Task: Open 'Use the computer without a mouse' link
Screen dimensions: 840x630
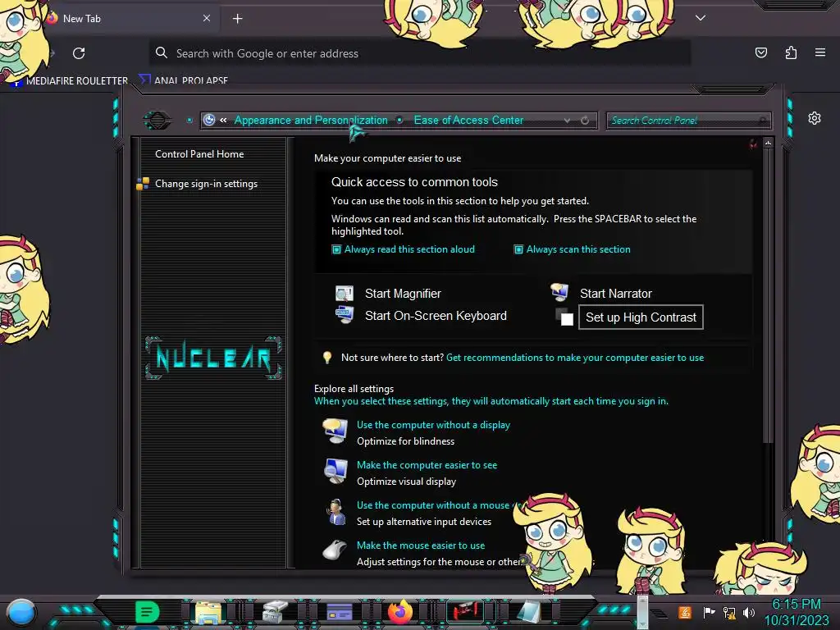Action: [x=433, y=505]
